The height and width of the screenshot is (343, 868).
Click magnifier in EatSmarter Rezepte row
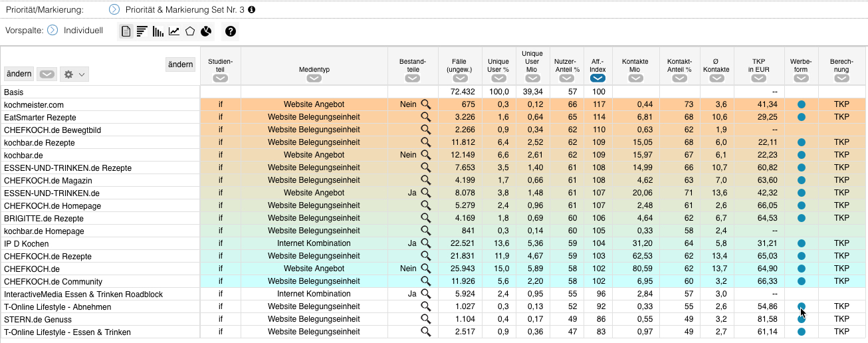425,117
